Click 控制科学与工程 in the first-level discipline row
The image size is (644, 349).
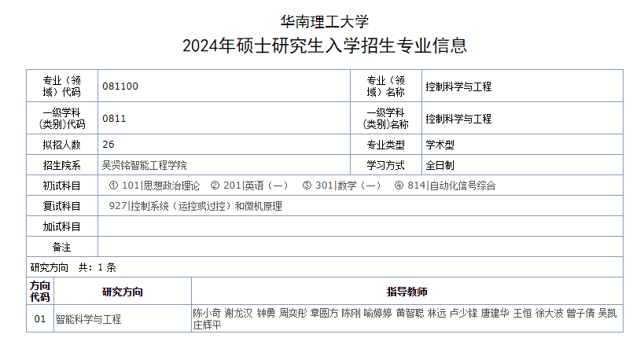click(458, 119)
